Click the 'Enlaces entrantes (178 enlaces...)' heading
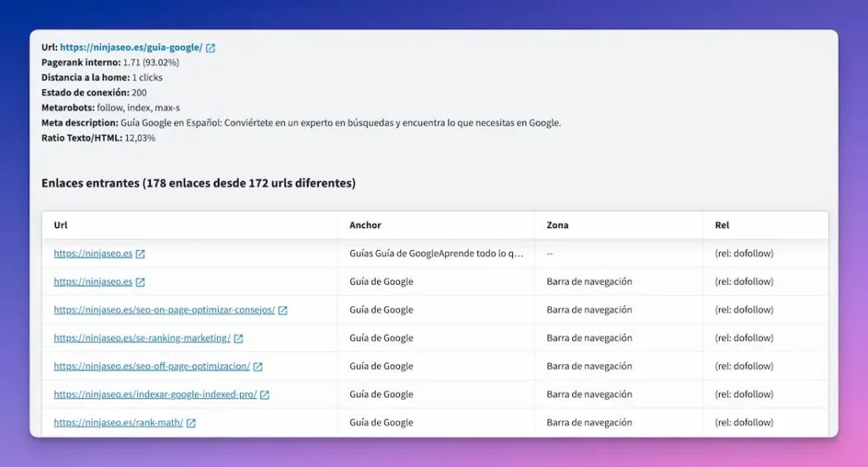The height and width of the screenshot is (467, 868). click(x=198, y=183)
